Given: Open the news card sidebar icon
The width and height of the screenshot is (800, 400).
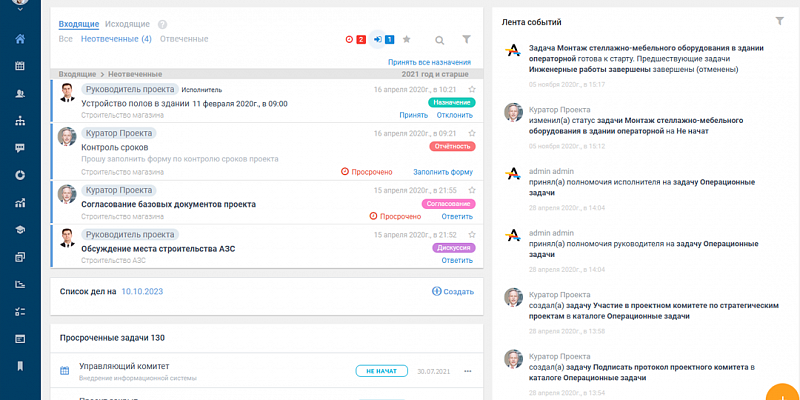Looking at the screenshot, I should coord(20,339).
